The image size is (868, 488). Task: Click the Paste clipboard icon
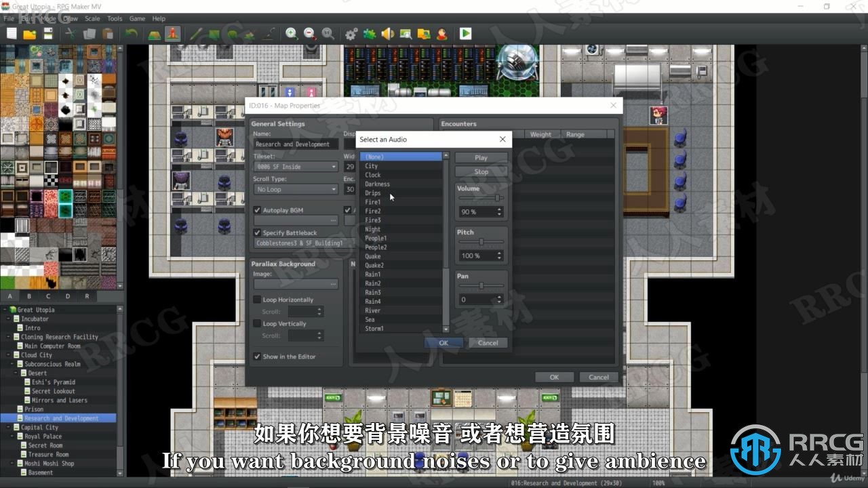click(108, 33)
